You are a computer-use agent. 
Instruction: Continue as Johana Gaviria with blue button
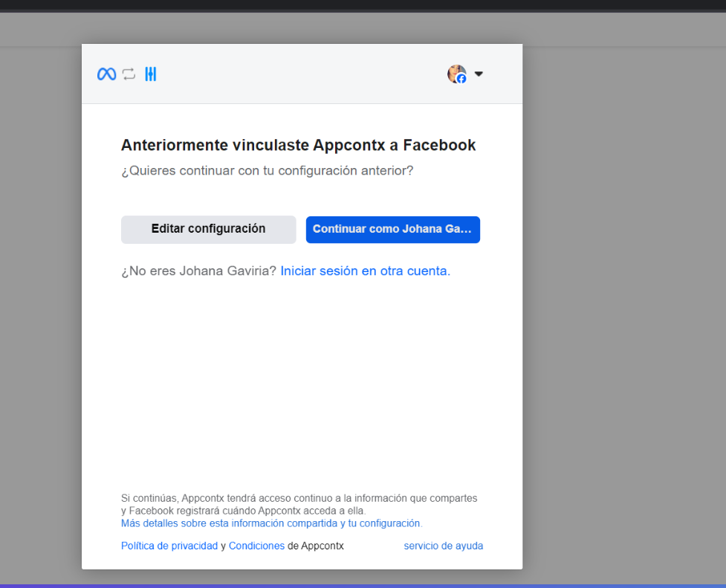click(392, 229)
